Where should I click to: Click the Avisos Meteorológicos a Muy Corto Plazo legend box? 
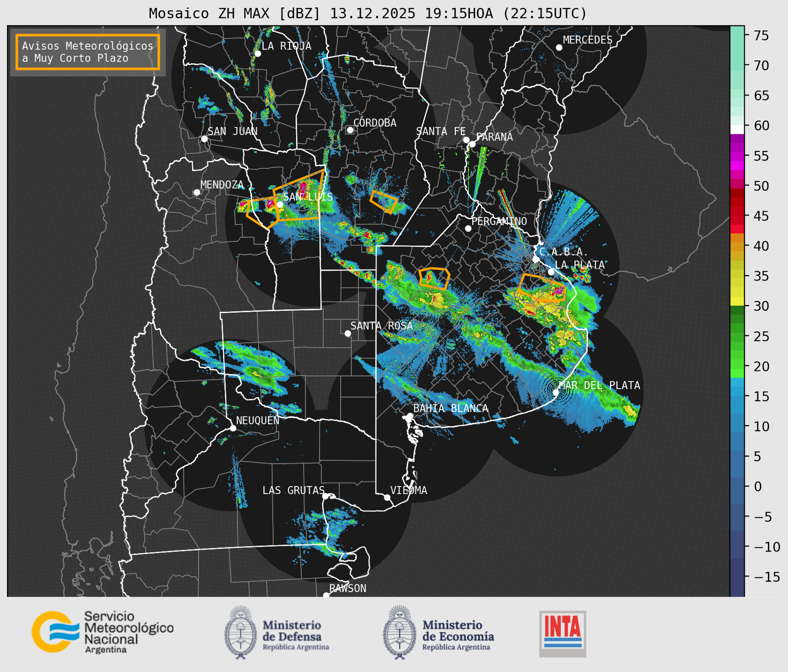click(x=88, y=52)
